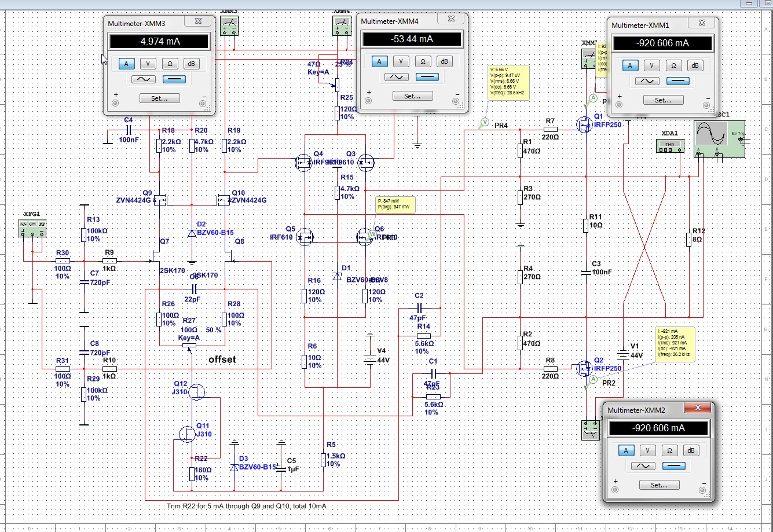The height and width of the screenshot is (532, 773).
Task: Select the C4 100nF capacitor
Action: tap(129, 130)
